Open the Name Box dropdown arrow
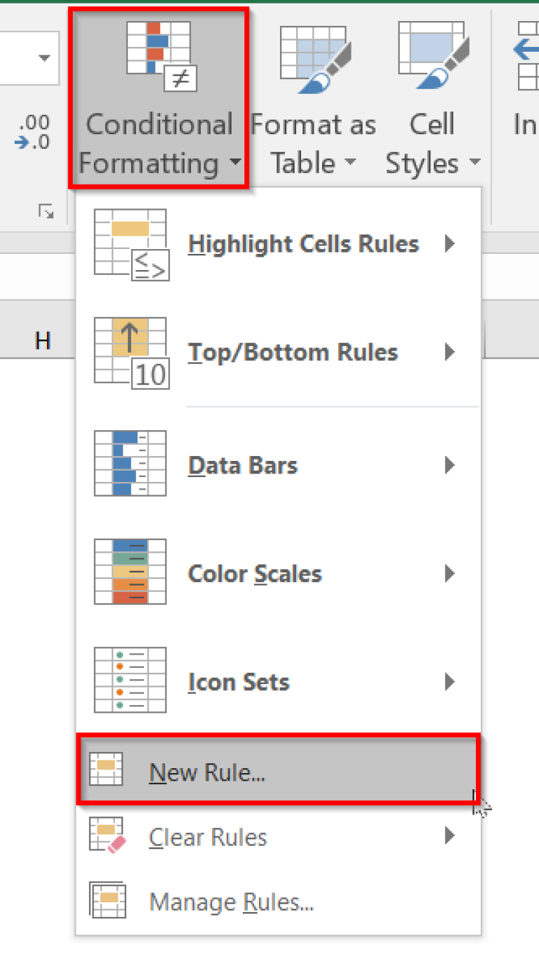 [44, 58]
